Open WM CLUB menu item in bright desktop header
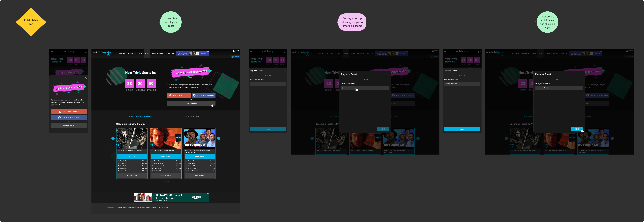Viewport: 644px width, 222px height. coord(171,54)
